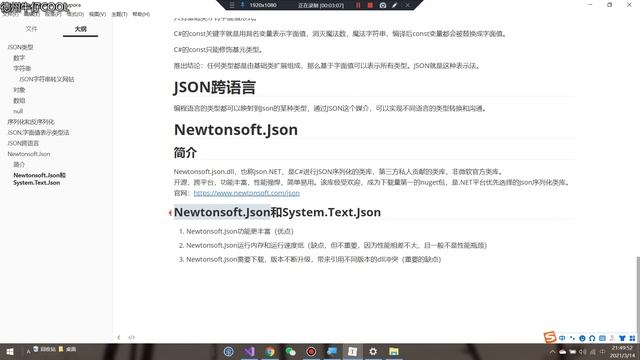640x360 pixels.
Task: Open the Windows Start menu
Action: click(x=10, y=351)
